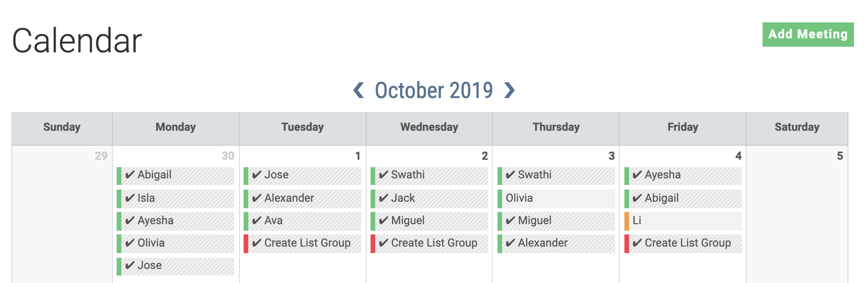Image resolution: width=868 pixels, height=283 pixels.
Task: Advance to November using the right chevron
Action: [x=510, y=90]
